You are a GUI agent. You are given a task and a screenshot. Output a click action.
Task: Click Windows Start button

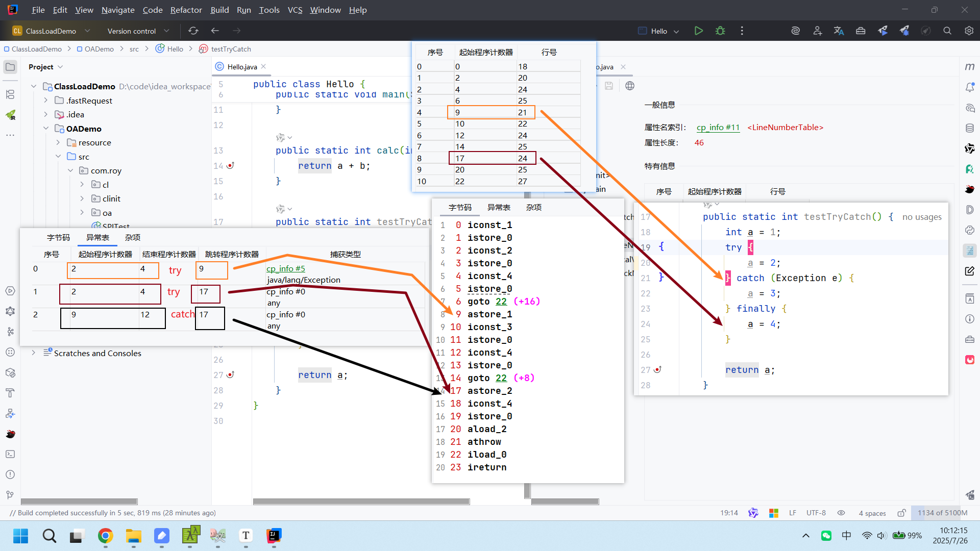(21, 536)
